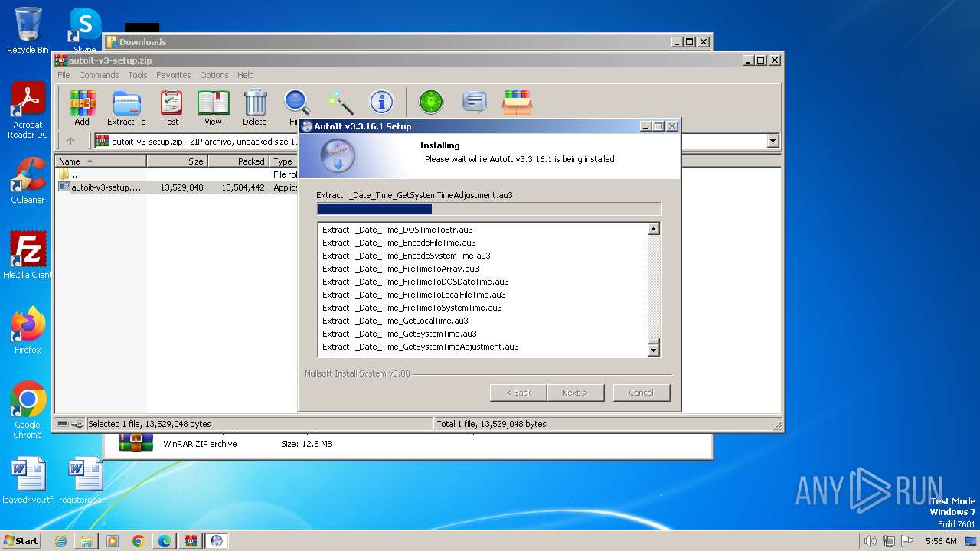Sort by the Size column header

coord(177,161)
